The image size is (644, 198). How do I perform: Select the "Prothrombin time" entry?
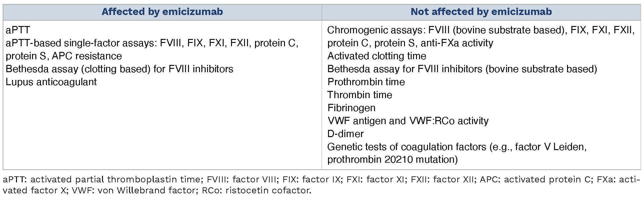(366, 82)
